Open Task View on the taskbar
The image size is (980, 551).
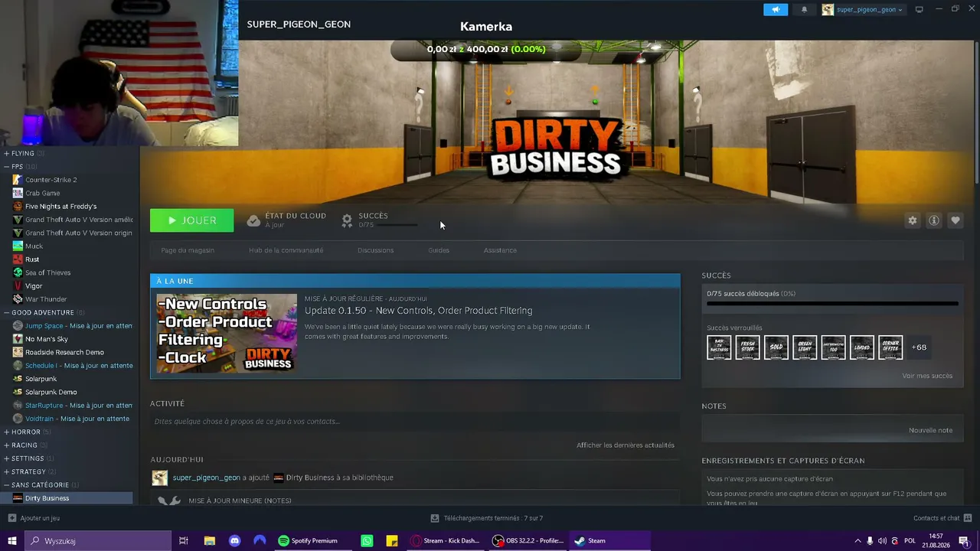(184, 541)
